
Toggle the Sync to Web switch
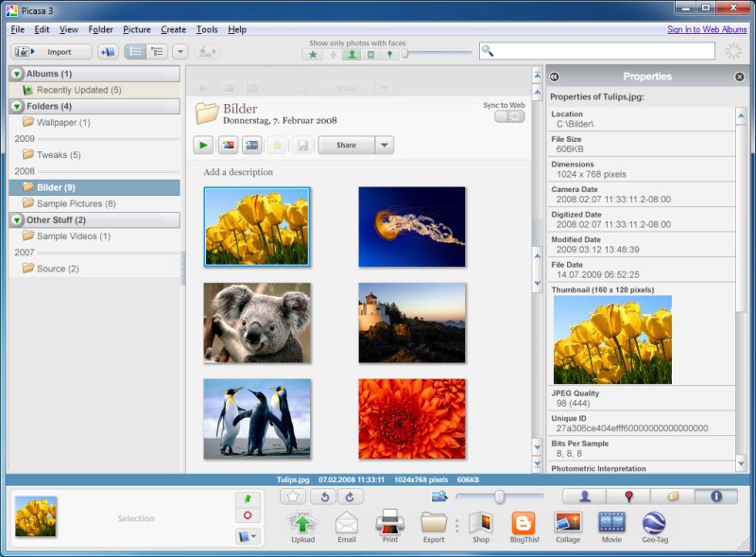pos(509,116)
